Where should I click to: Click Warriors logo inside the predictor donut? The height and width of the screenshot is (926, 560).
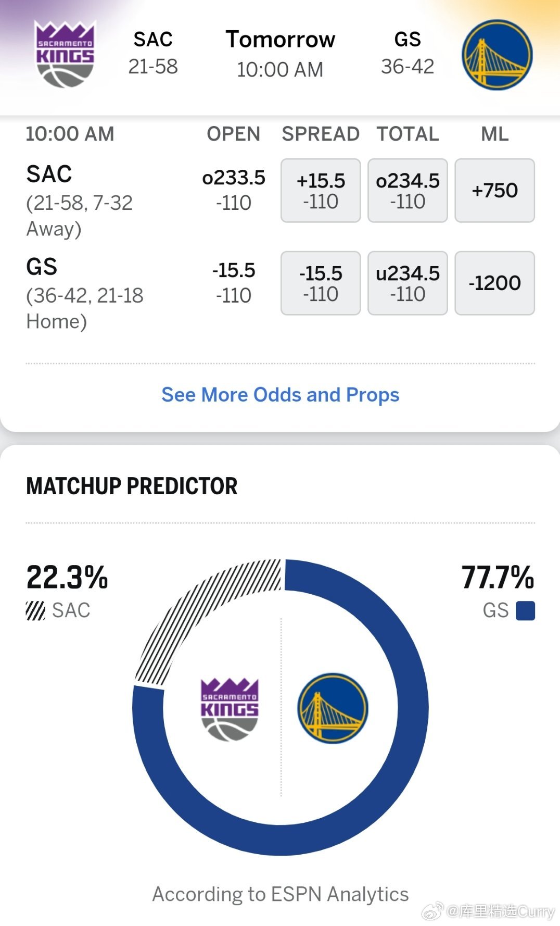[x=333, y=708]
